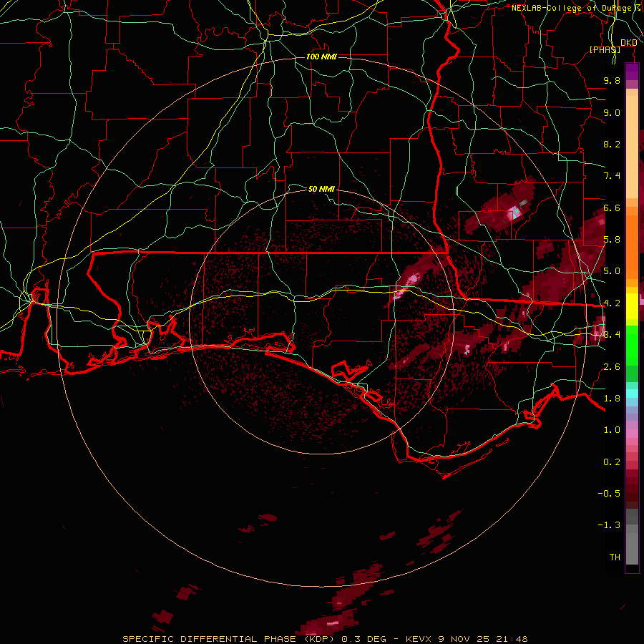Select the 100 NMI range ring label
Viewport: 644px width, 644px height.
(321, 57)
